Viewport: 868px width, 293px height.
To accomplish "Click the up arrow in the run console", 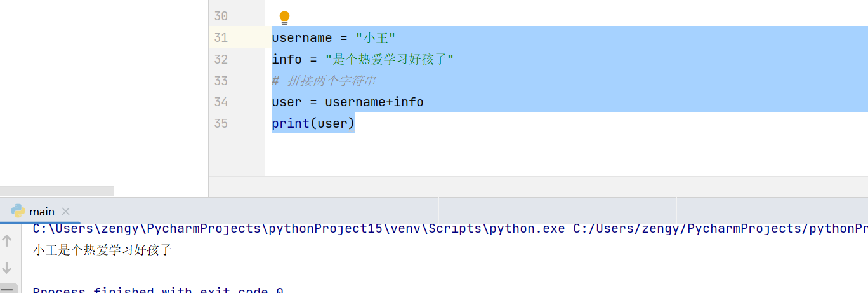I will coord(7,240).
